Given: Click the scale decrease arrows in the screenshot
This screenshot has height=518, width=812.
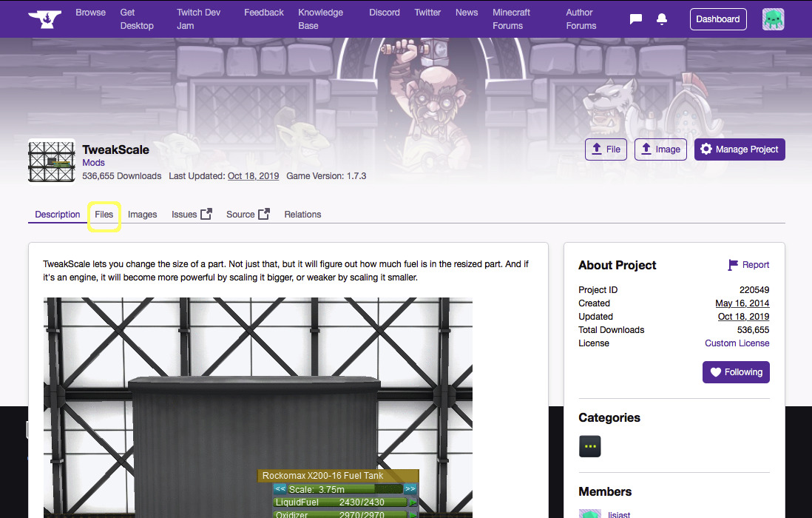Looking at the screenshot, I should pyautogui.click(x=280, y=489).
